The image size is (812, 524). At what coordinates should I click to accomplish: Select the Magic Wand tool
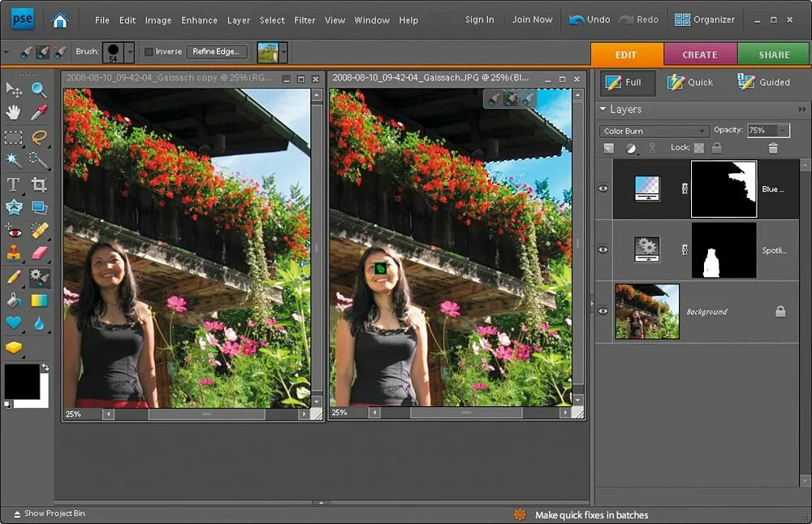[x=14, y=159]
